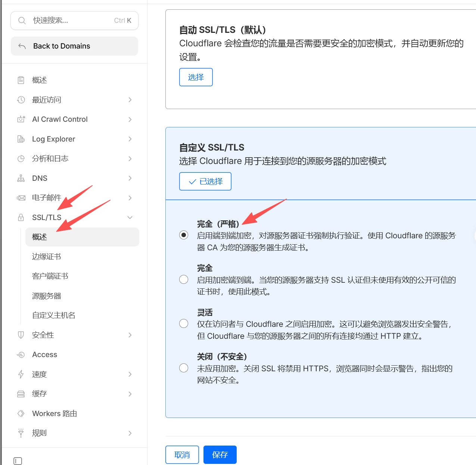The height and width of the screenshot is (465, 476).
Task: Click the blue 保存 button
Action: coord(220,455)
